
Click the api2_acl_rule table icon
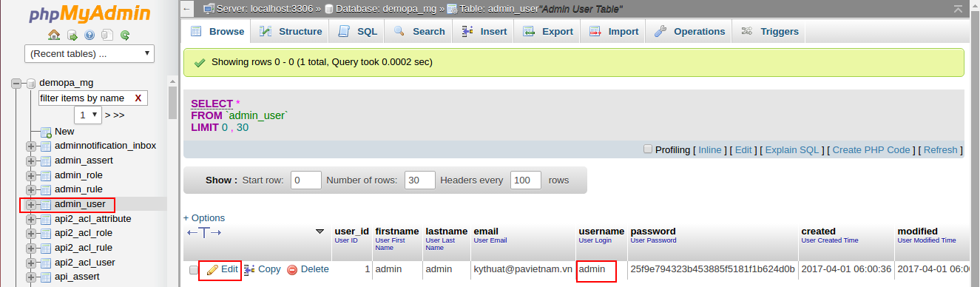(x=46, y=248)
